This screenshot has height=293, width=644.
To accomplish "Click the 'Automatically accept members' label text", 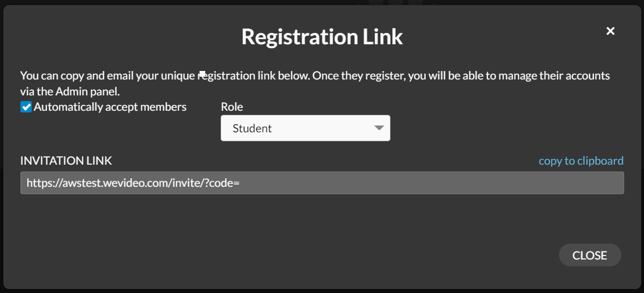I will coord(110,107).
